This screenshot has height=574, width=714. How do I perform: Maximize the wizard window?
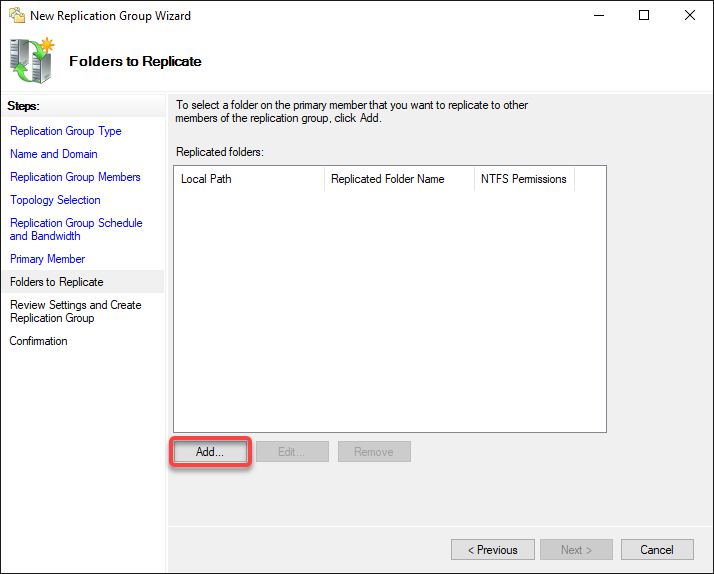coord(644,15)
